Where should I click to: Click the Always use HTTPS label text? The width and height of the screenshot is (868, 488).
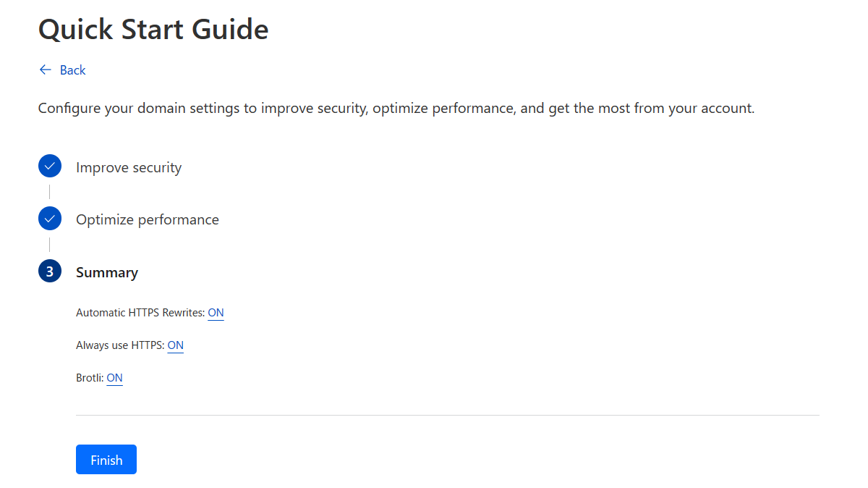[120, 345]
